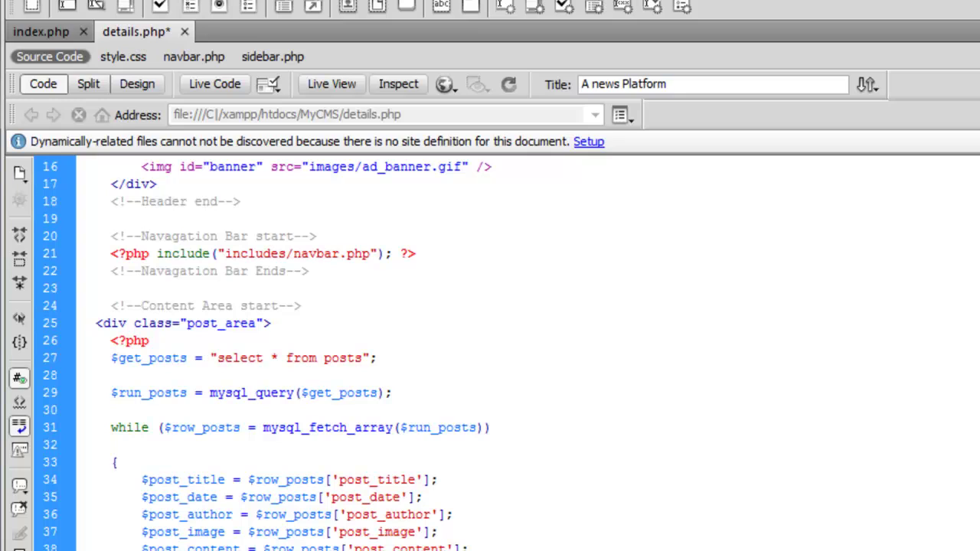Switch to index.php document tab
This screenshot has height=551, width=980.
coord(41,31)
